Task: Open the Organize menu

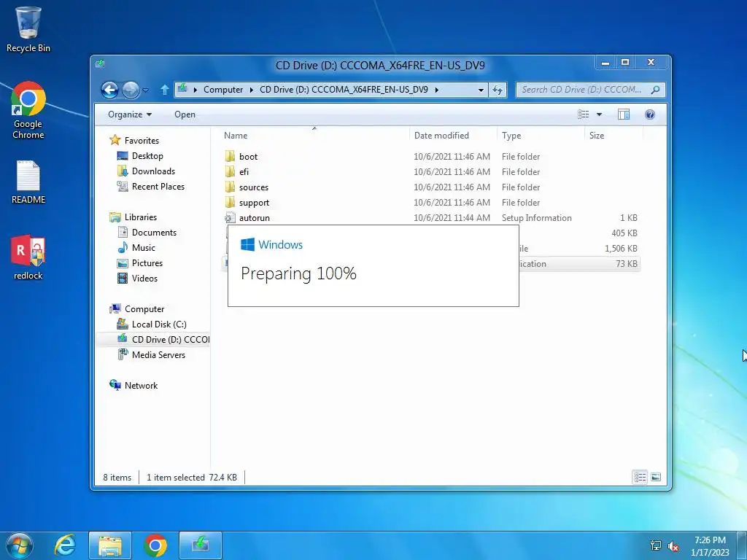Action: click(130, 114)
